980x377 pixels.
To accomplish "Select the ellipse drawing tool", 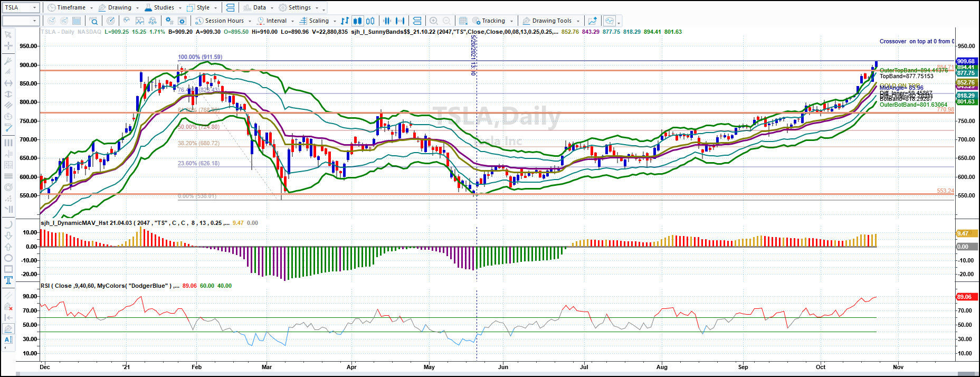I will (x=8, y=258).
